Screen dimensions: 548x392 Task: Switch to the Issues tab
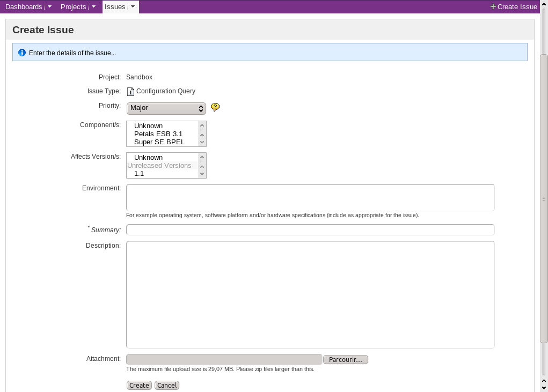(115, 7)
